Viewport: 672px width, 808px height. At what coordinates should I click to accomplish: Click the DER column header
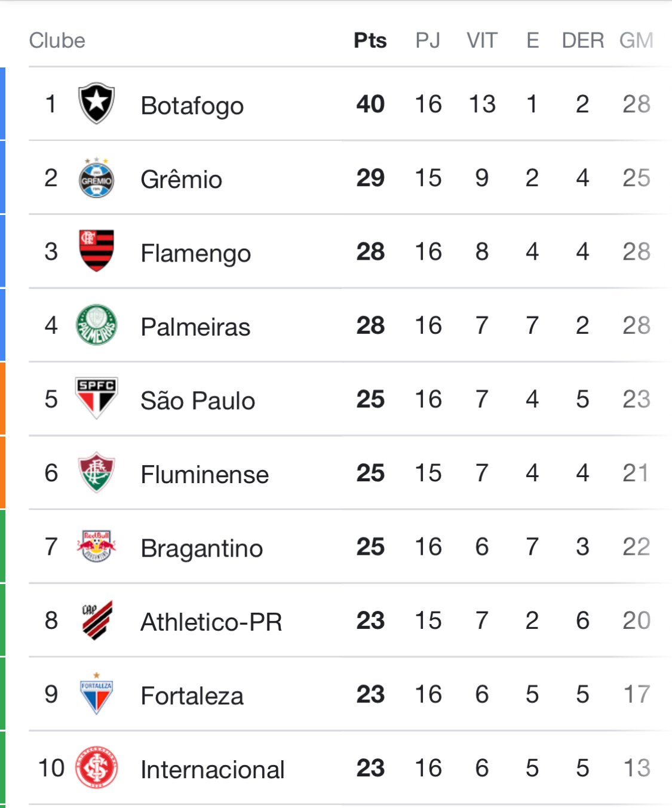(582, 41)
